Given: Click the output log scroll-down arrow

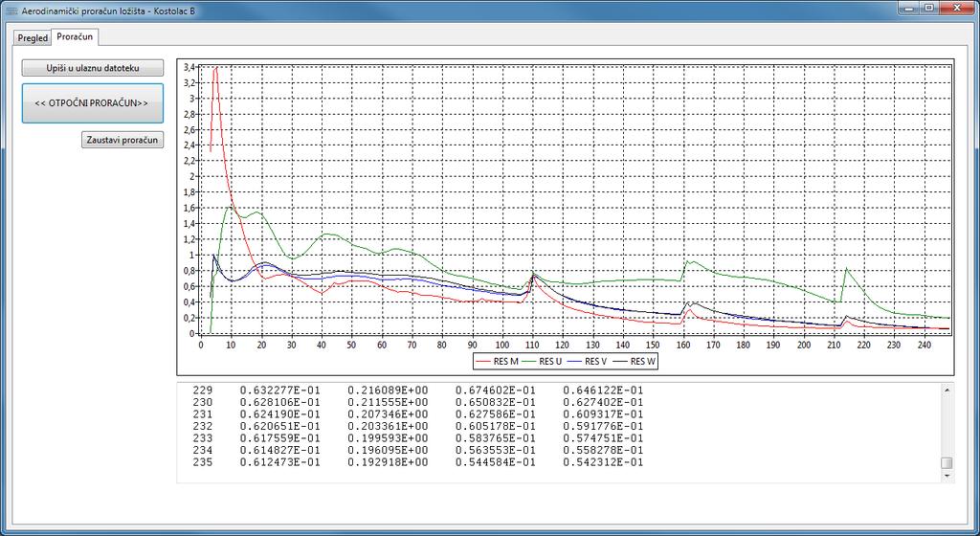Looking at the screenshot, I should (x=947, y=476).
